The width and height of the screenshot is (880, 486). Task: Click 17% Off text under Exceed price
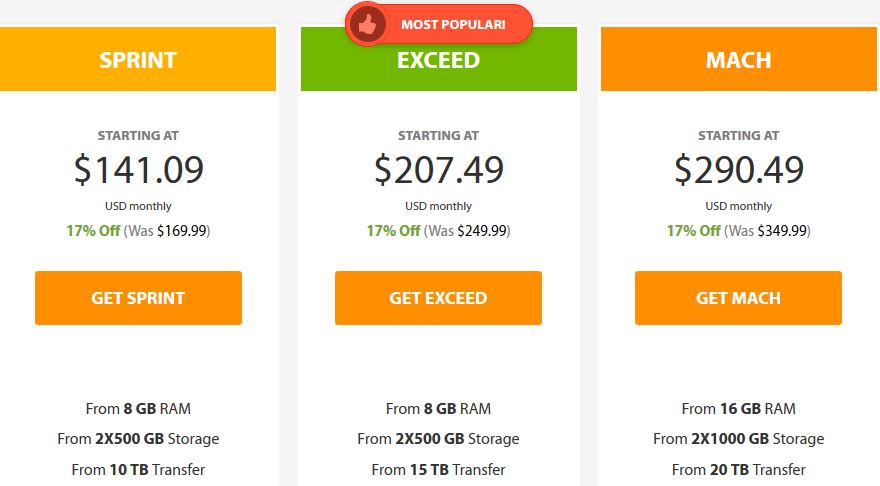pyautogui.click(x=393, y=231)
